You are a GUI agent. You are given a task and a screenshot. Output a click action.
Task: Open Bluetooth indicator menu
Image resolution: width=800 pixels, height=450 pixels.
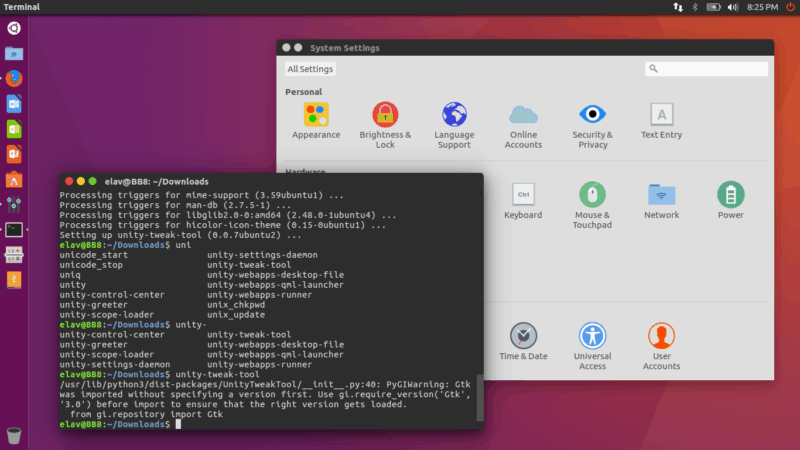pos(694,7)
